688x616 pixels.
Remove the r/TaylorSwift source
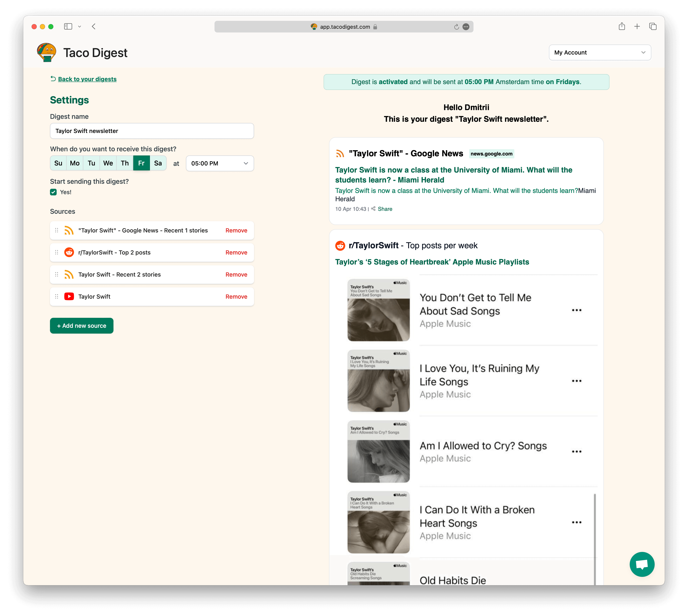(236, 252)
